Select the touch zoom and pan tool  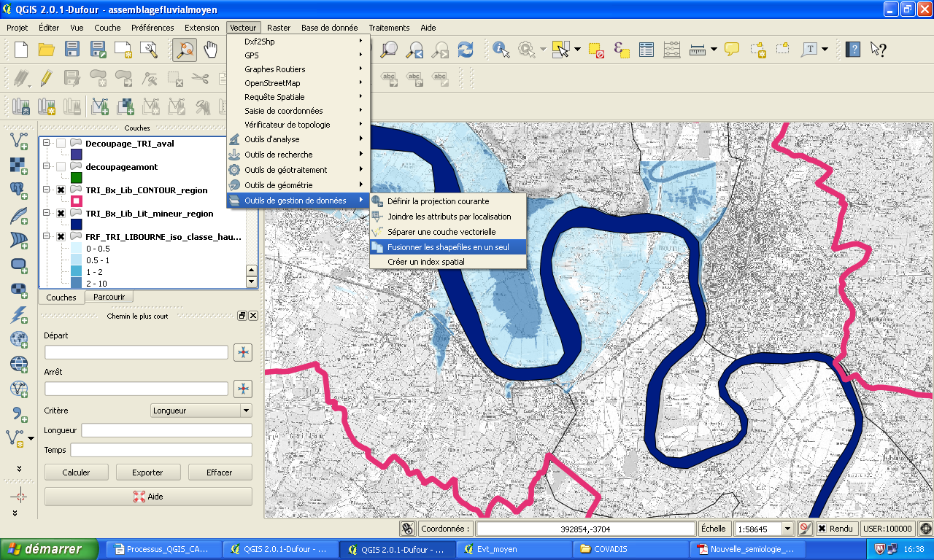(185, 50)
